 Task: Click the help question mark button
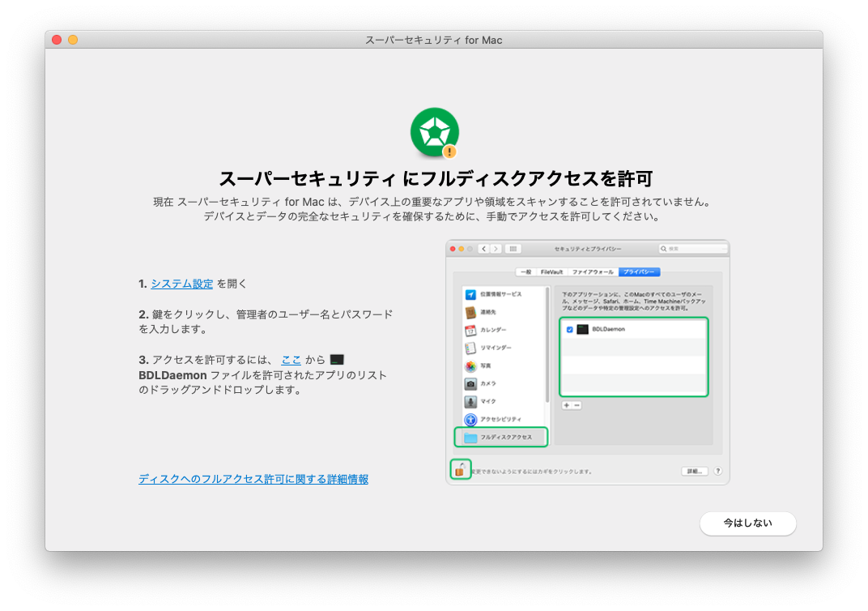[x=717, y=471]
